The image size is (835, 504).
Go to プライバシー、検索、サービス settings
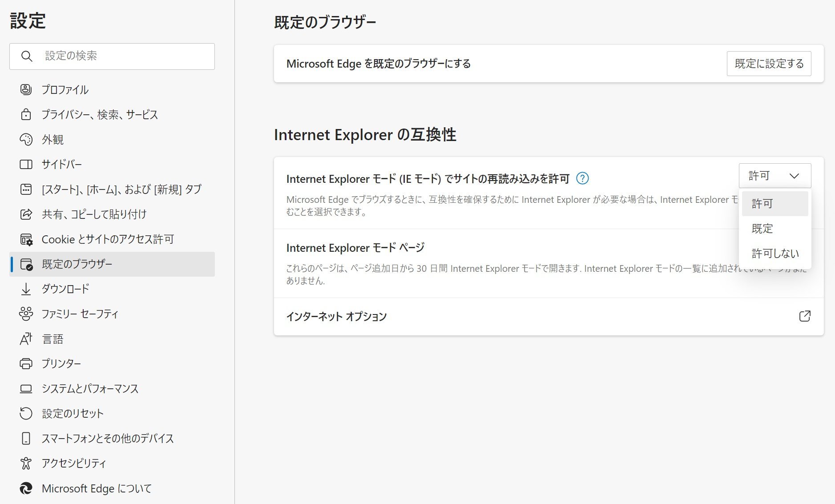point(112,114)
